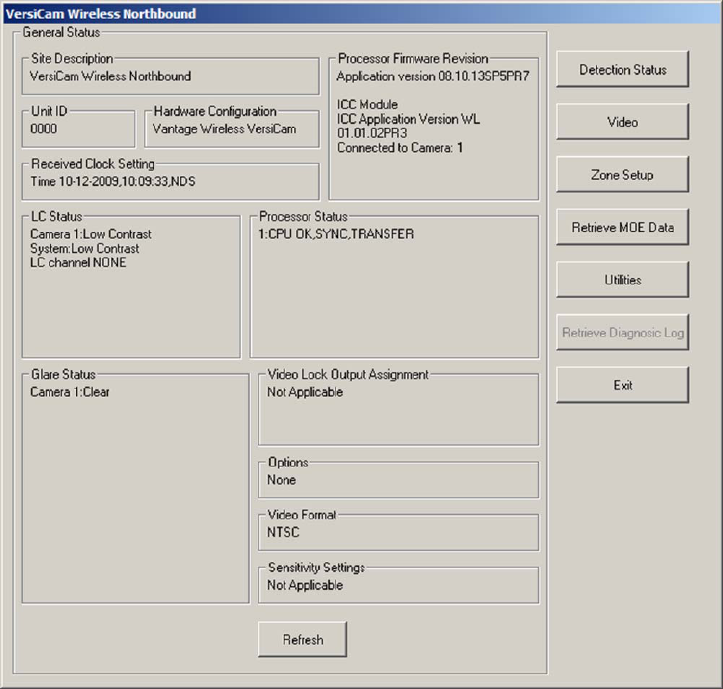The image size is (723, 689).
Task: Exit the general status window
Action: tap(622, 385)
